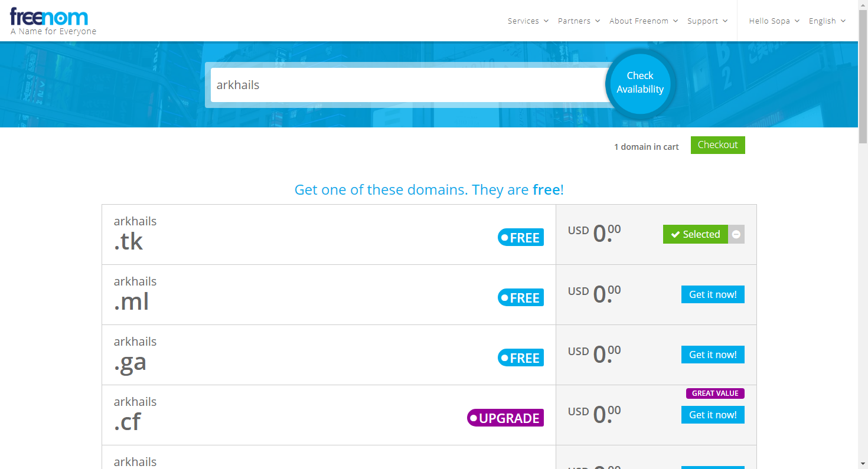Click the .ga domain extension text
Image resolution: width=868 pixels, height=469 pixels.
(x=130, y=363)
